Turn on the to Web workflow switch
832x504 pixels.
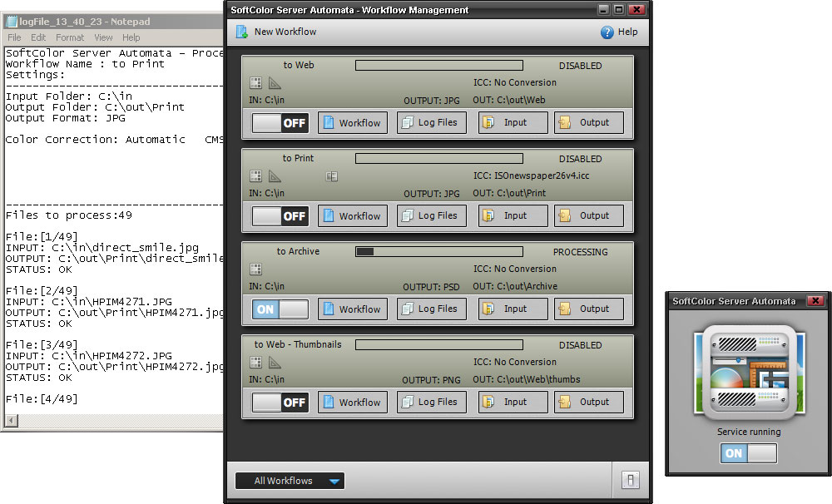pyautogui.click(x=280, y=123)
